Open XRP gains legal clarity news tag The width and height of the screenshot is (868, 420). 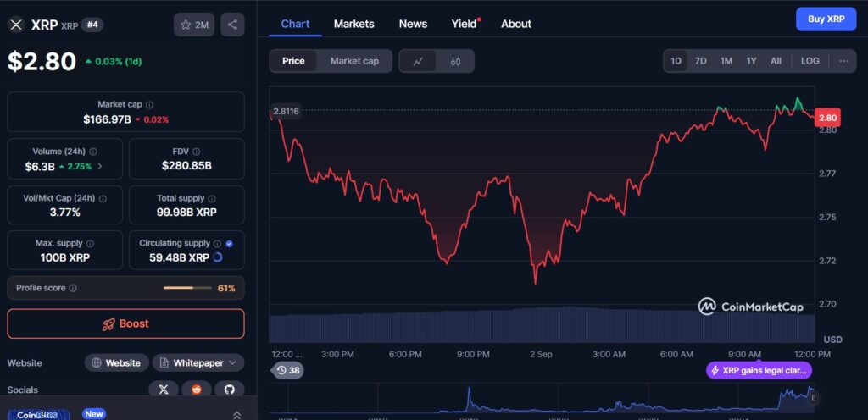coord(759,370)
